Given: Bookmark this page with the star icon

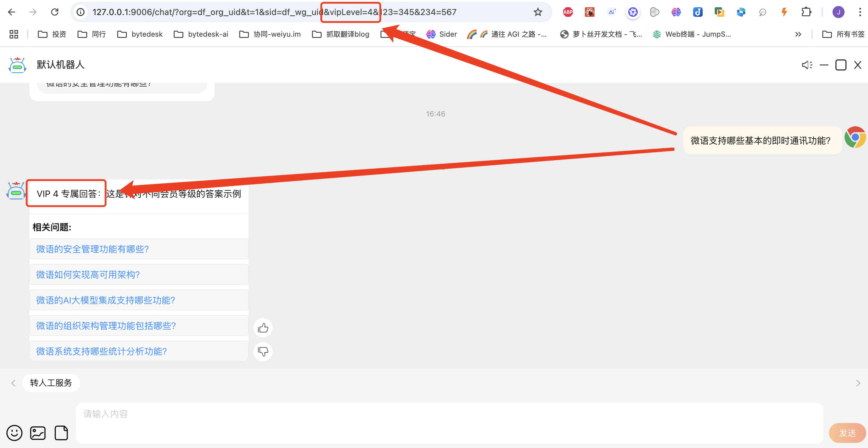Looking at the screenshot, I should coord(538,12).
